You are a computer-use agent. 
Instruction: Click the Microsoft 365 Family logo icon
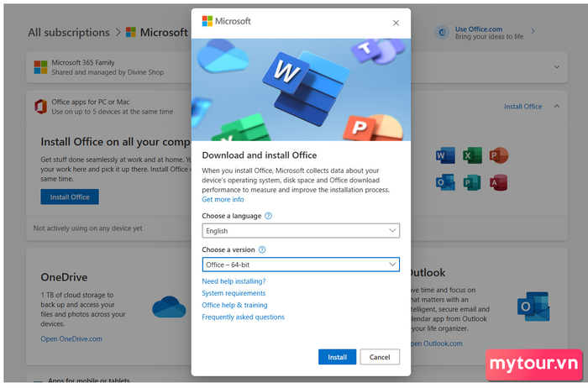pos(40,67)
